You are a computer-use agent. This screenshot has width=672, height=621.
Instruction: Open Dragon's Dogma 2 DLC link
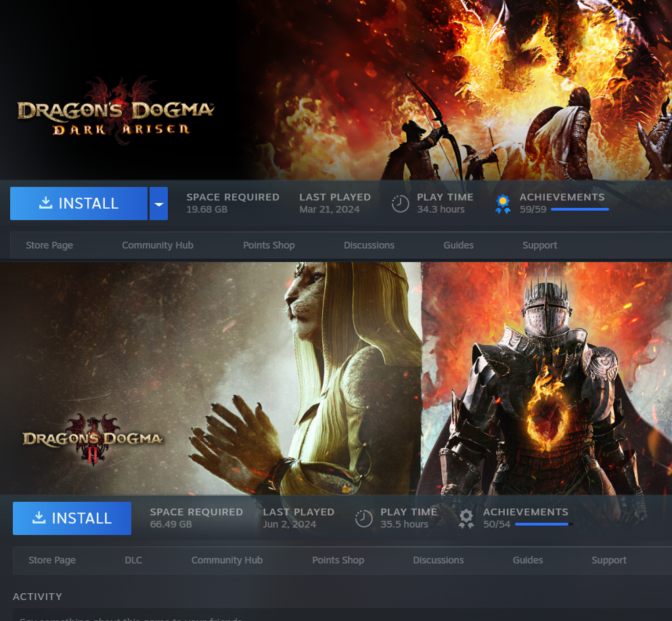click(x=133, y=560)
